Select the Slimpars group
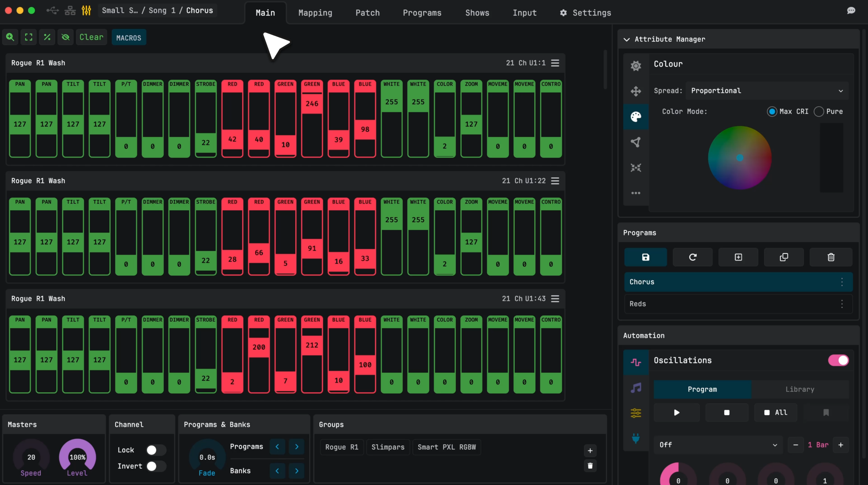868x485 pixels. (x=388, y=447)
